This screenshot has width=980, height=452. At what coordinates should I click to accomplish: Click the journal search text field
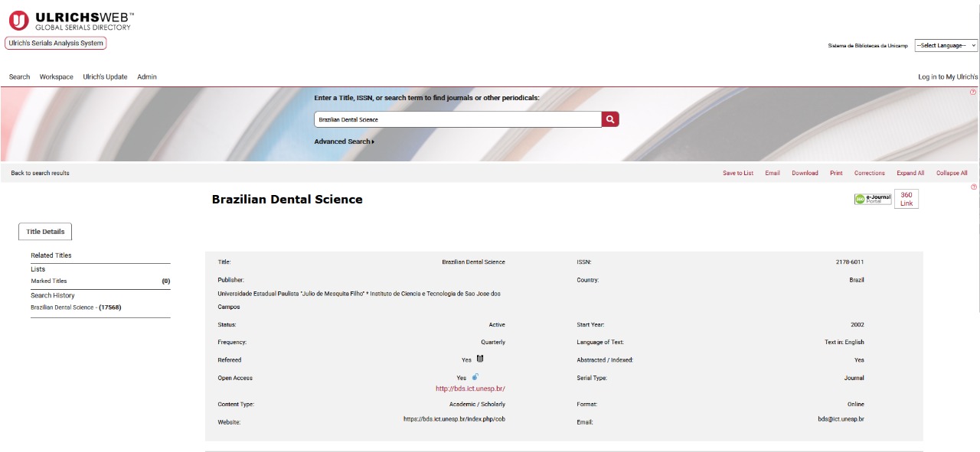(457, 119)
